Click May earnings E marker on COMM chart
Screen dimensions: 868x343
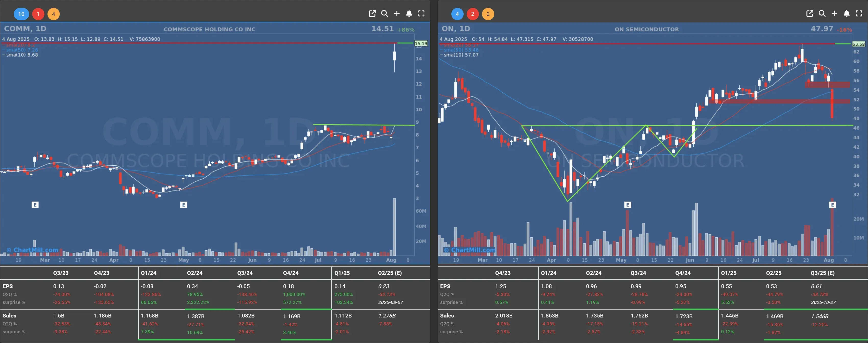point(184,205)
